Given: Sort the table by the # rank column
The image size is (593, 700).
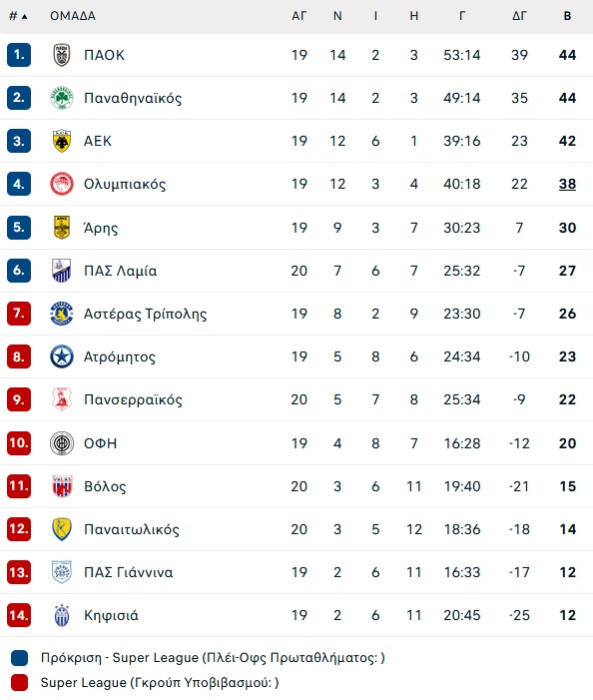Looking at the screenshot, I should pos(18,16).
